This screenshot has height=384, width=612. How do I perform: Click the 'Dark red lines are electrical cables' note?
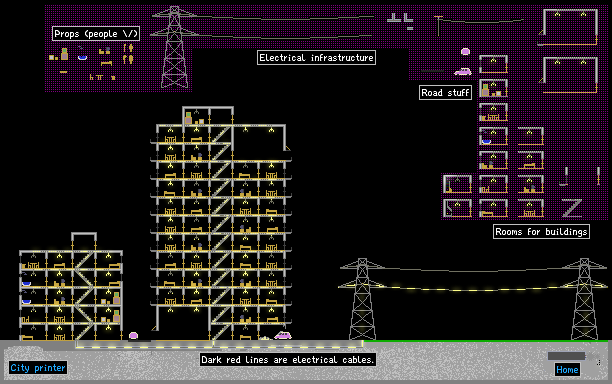pos(288,359)
